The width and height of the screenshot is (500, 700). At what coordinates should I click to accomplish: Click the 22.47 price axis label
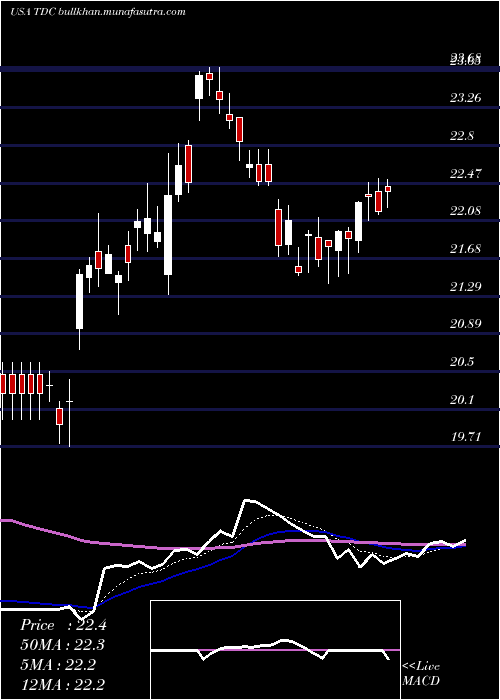pyautogui.click(x=465, y=174)
